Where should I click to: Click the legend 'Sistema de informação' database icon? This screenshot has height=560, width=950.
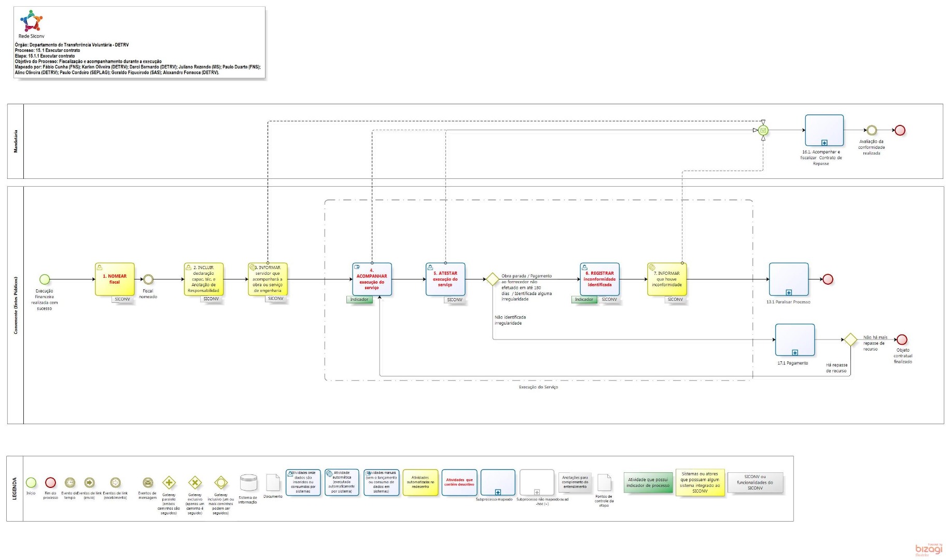click(248, 483)
